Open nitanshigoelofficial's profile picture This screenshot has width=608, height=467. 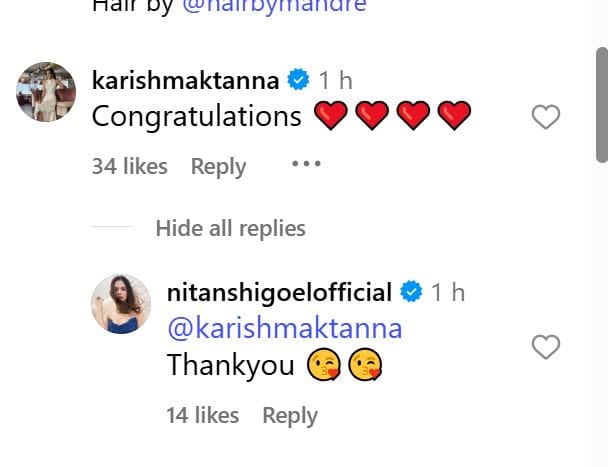[x=121, y=304]
